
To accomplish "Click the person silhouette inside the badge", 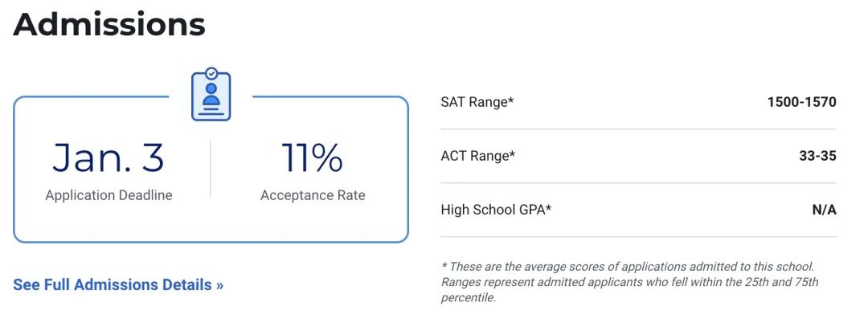I will coord(211,95).
